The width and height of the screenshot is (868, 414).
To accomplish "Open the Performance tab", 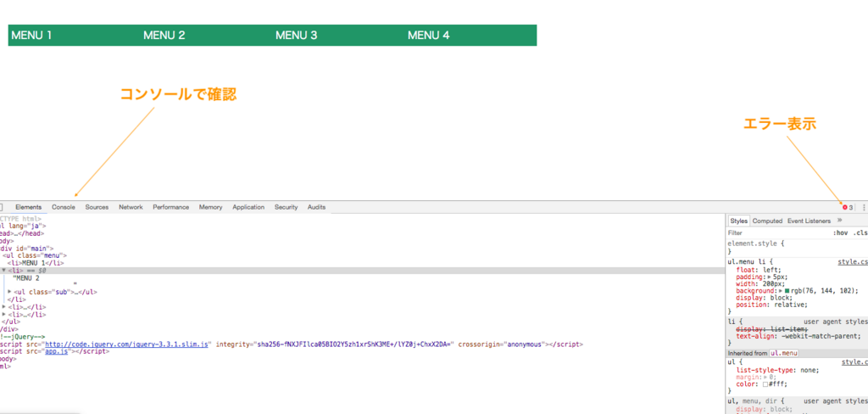I will (x=171, y=207).
